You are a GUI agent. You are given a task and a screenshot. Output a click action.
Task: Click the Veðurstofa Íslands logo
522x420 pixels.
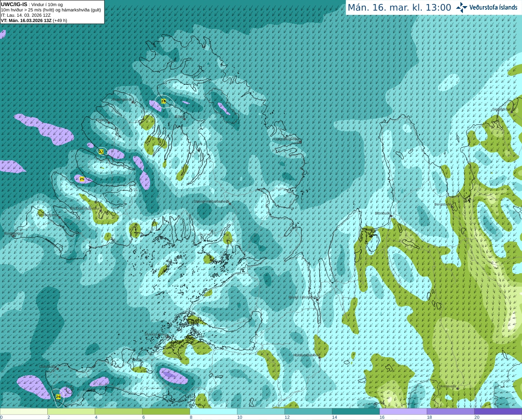487,7
